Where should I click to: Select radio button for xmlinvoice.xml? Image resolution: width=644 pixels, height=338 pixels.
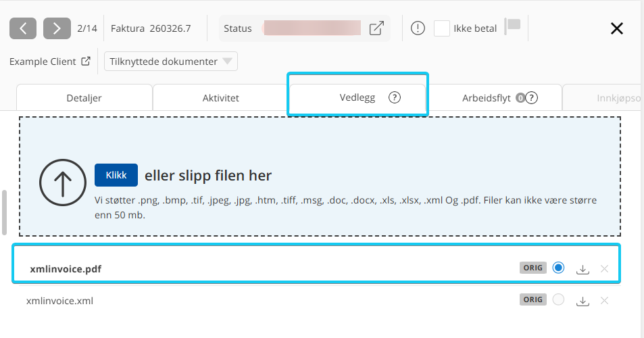(558, 299)
